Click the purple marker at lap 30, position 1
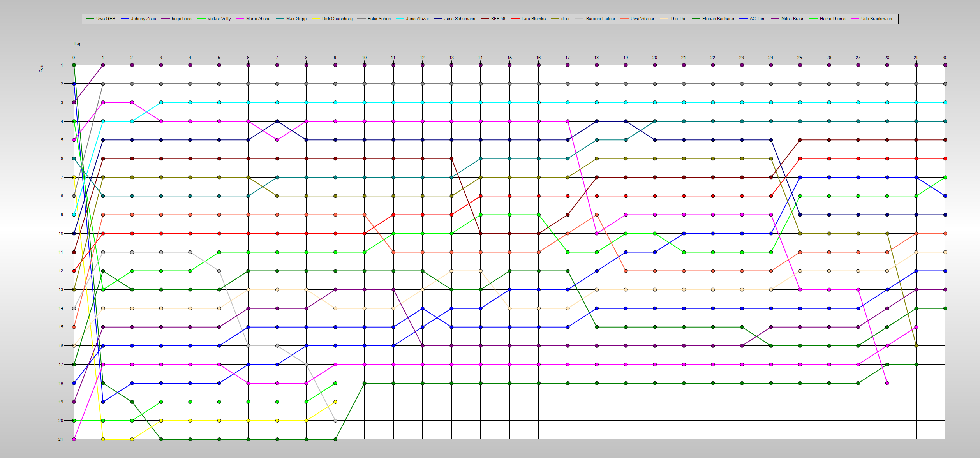Image resolution: width=980 pixels, height=458 pixels. click(945, 65)
